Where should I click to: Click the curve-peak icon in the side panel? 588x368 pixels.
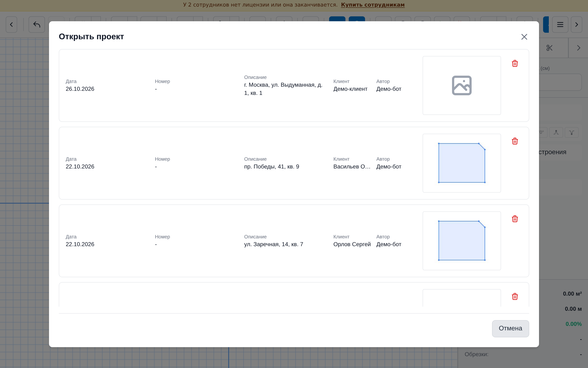click(556, 133)
